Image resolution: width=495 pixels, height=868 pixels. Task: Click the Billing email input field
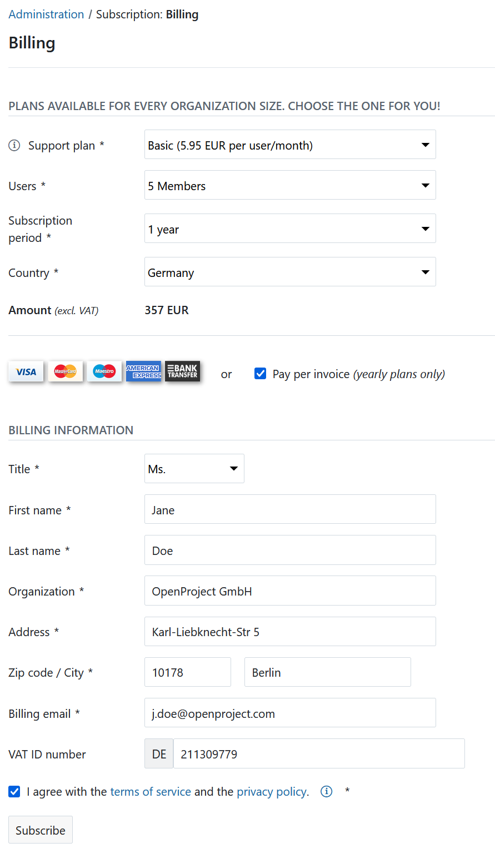click(290, 712)
